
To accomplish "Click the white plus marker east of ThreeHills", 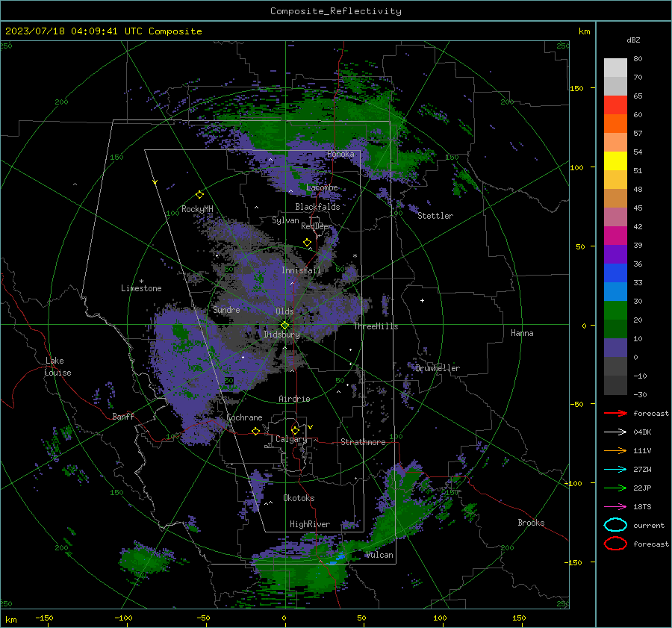I will [422, 300].
